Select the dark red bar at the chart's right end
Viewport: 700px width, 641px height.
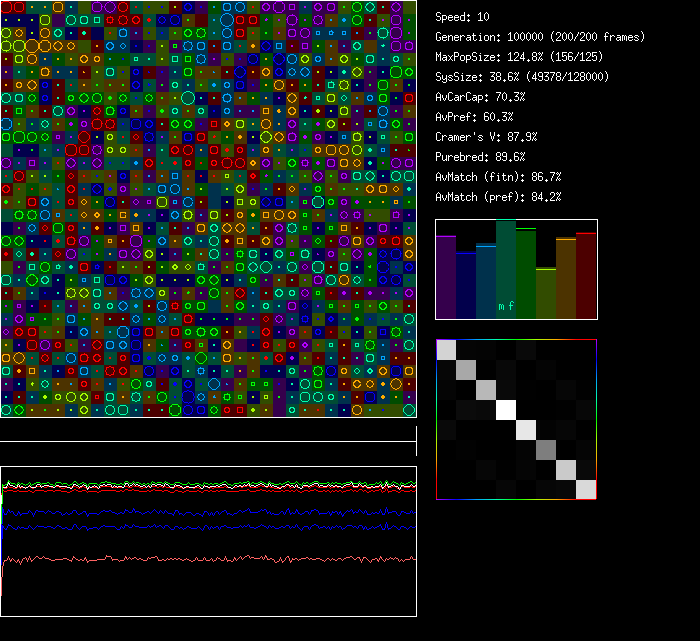point(586,275)
